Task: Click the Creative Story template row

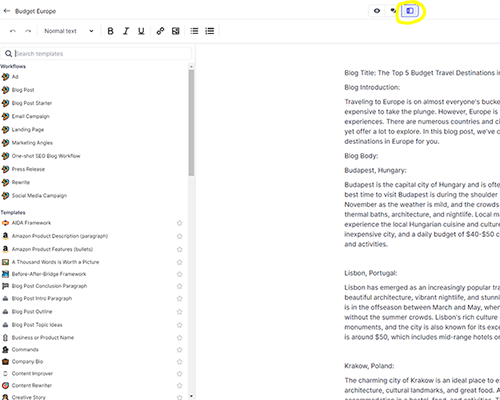Action: click(93, 397)
